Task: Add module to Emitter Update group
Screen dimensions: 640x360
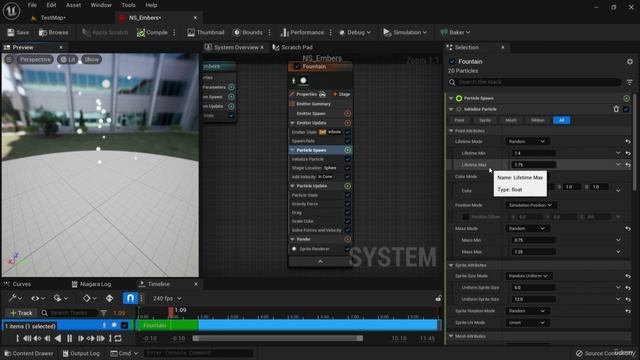Action: coord(347,123)
